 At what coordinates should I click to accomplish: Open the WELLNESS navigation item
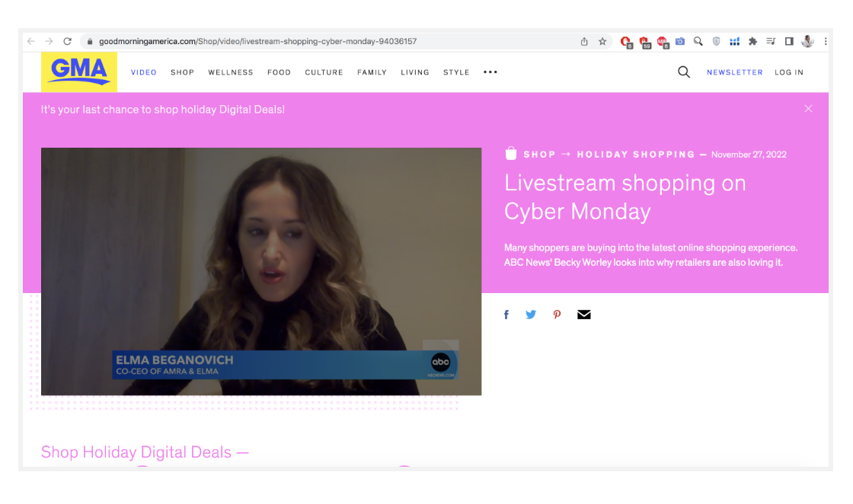point(231,72)
